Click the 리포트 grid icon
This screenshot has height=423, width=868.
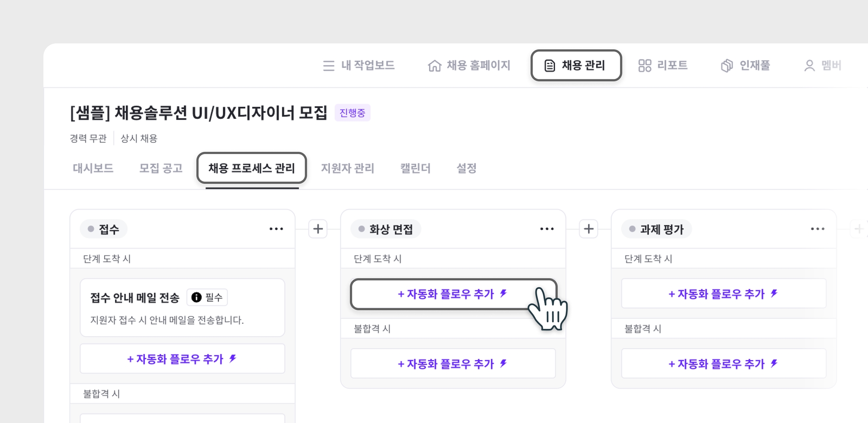coord(644,66)
